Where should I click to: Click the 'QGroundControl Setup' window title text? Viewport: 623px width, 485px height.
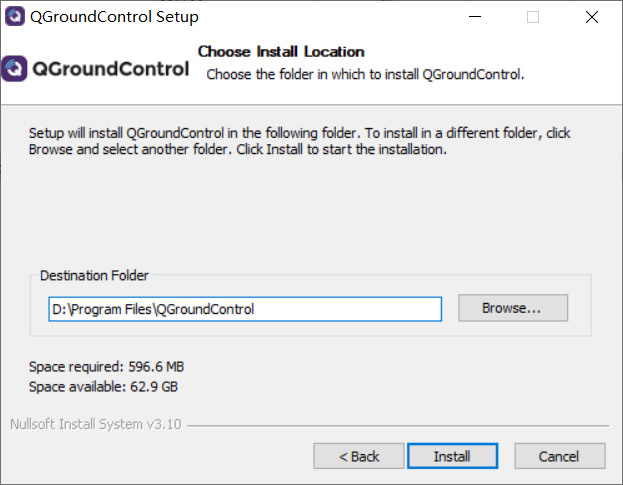pos(115,17)
